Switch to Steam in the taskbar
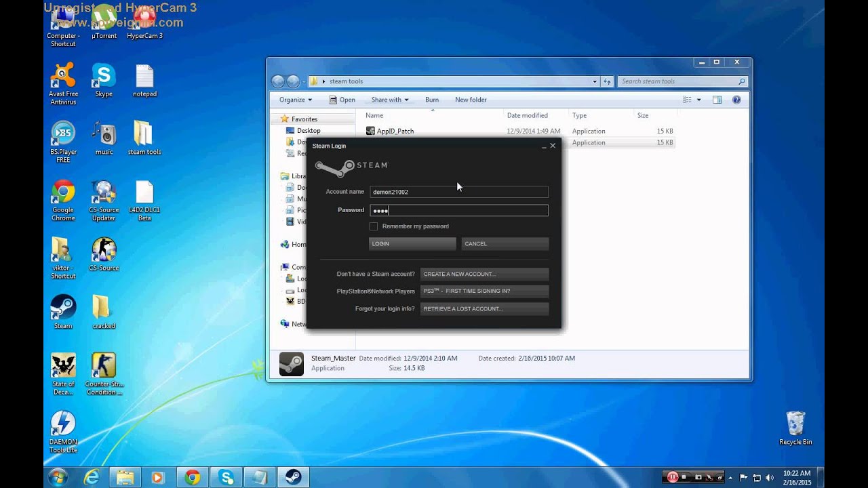Image resolution: width=868 pixels, height=488 pixels. point(292,477)
